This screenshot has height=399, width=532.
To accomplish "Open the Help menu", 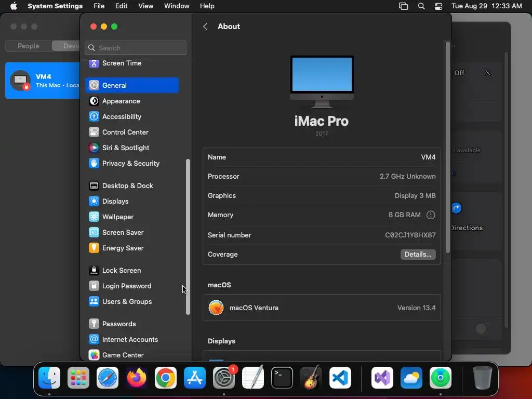I will click(x=207, y=6).
